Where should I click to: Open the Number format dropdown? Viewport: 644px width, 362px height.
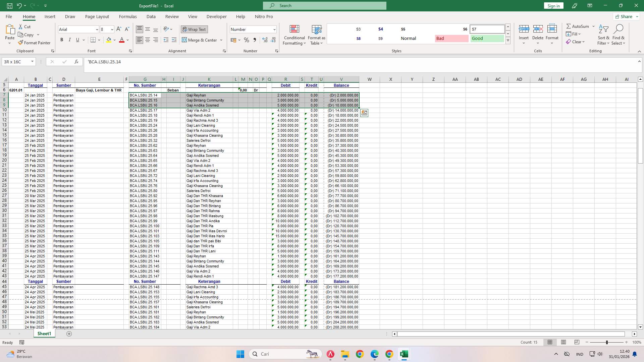click(274, 29)
